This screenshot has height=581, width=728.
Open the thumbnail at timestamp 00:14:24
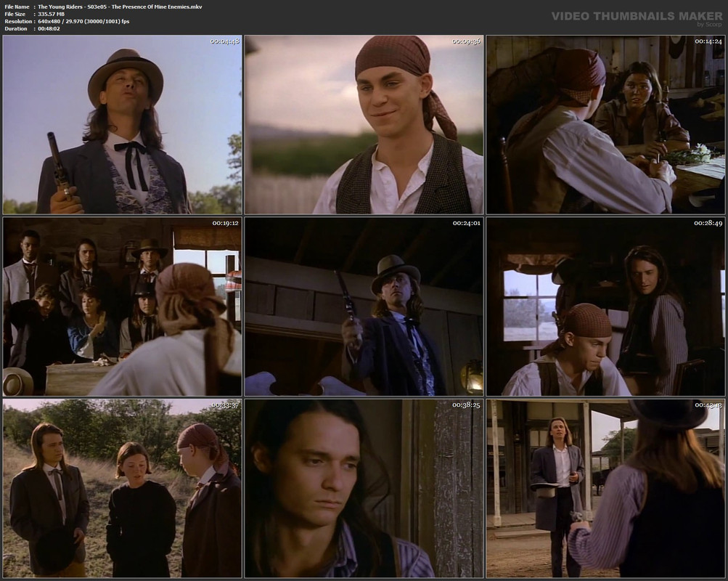point(605,124)
